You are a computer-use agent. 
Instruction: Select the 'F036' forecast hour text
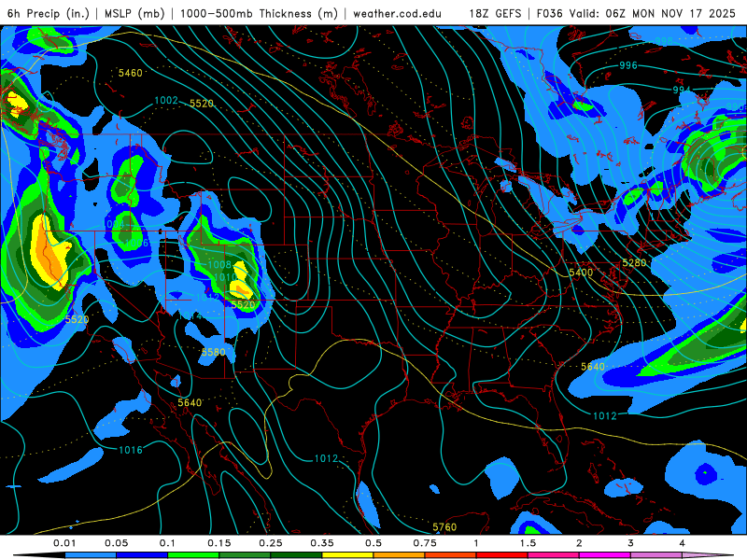549,13
